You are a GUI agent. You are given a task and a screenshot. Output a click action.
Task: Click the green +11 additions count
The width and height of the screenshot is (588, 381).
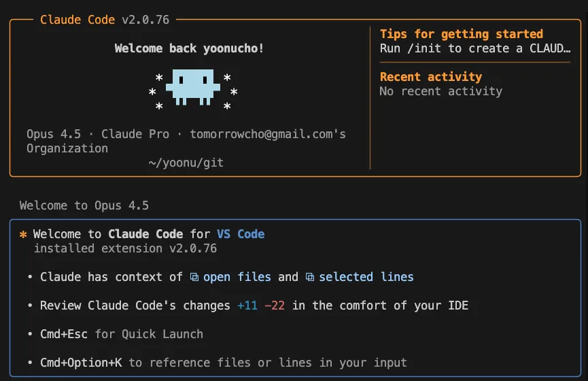click(x=247, y=305)
